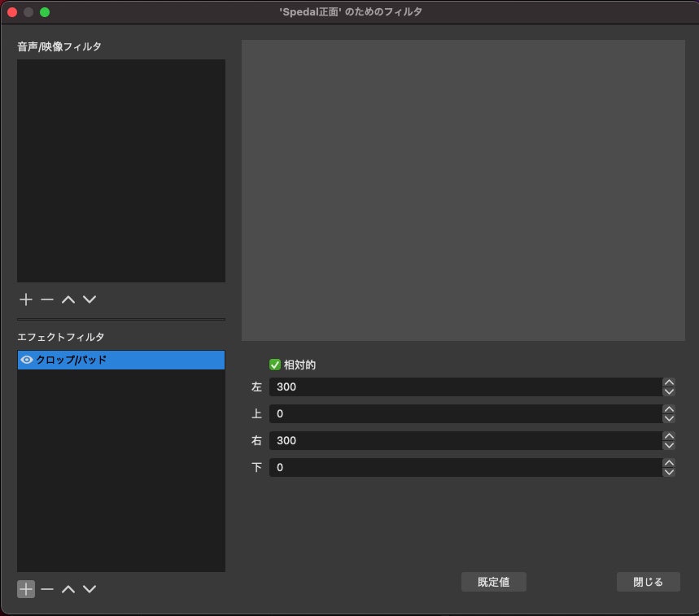Click the 既定値 defaults button
This screenshot has width=699, height=616.
click(x=493, y=582)
